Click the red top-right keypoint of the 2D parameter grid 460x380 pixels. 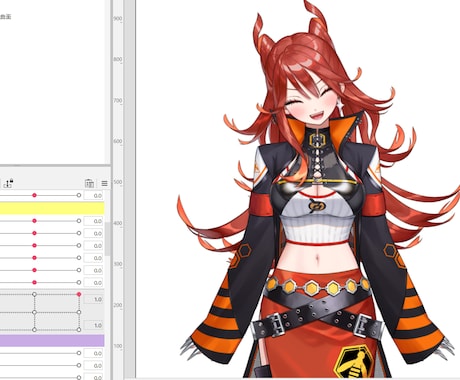pyautogui.click(x=79, y=294)
